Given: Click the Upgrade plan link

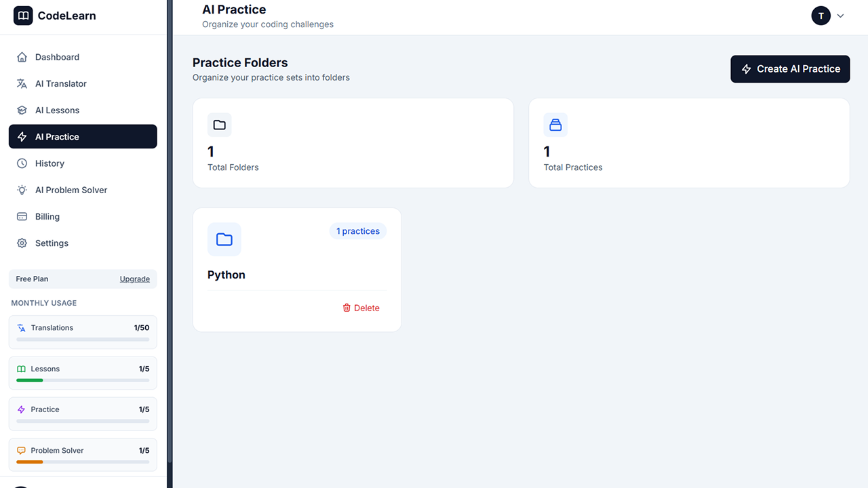Looking at the screenshot, I should [135, 279].
